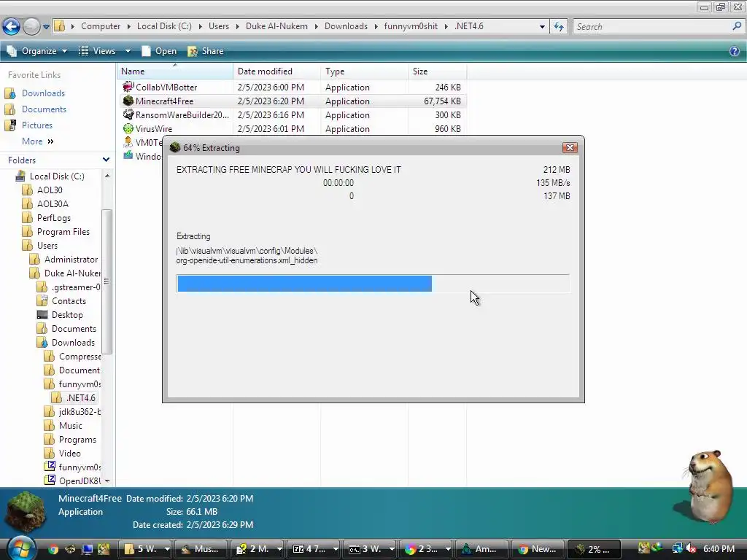The width and height of the screenshot is (747, 560).
Task: Click Users in the breadcrumb path
Action: [219, 26]
